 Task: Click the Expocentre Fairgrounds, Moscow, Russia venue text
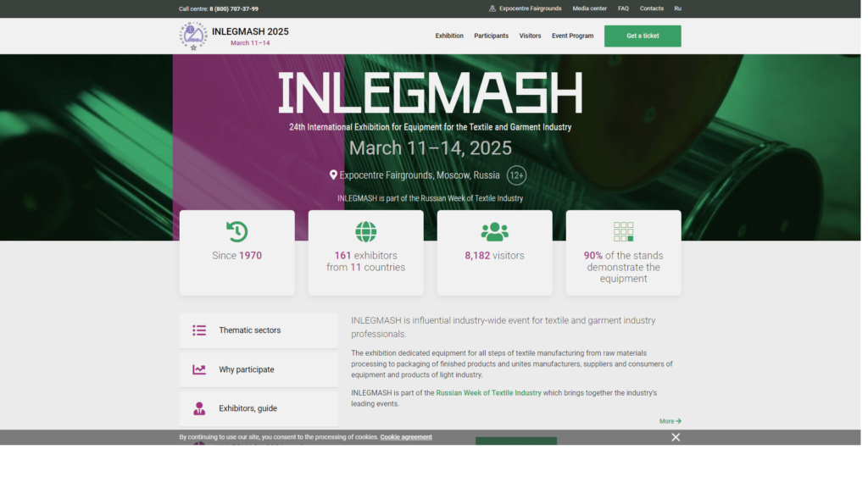tap(420, 175)
